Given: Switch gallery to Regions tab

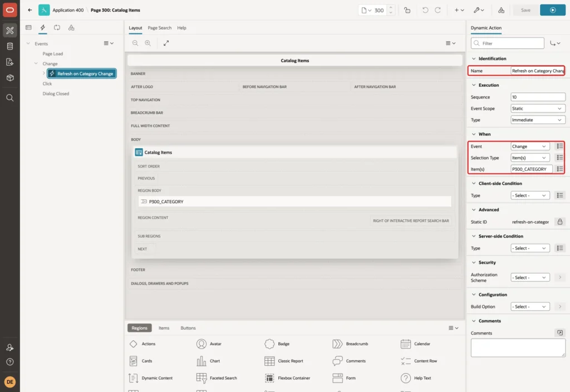Looking at the screenshot, I should point(139,328).
